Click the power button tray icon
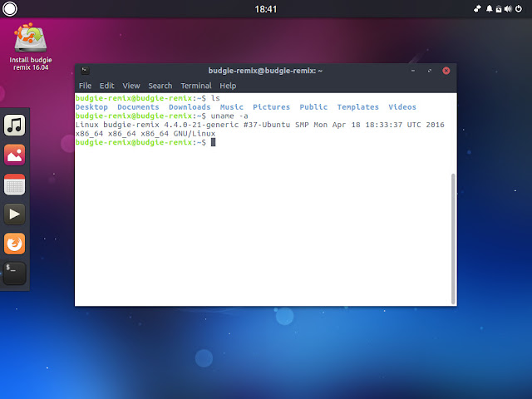Screen dimensions: 532x399 519,9
